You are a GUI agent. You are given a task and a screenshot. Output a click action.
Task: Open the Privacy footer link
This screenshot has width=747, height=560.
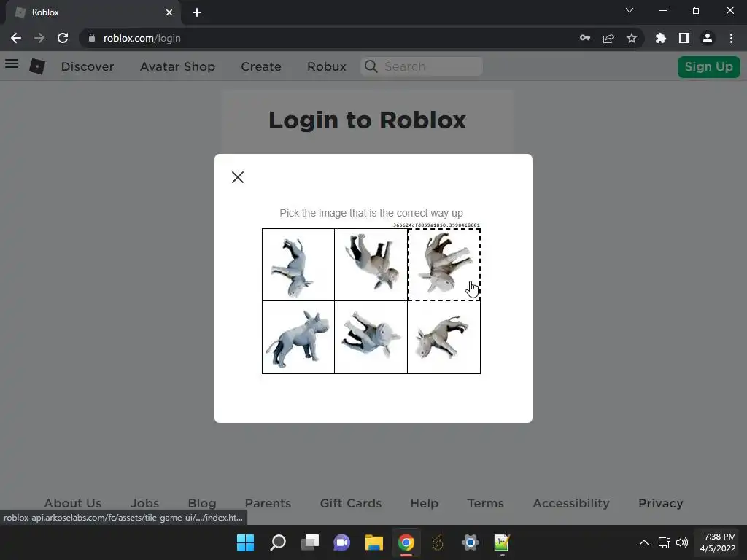[x=661, y=503]
